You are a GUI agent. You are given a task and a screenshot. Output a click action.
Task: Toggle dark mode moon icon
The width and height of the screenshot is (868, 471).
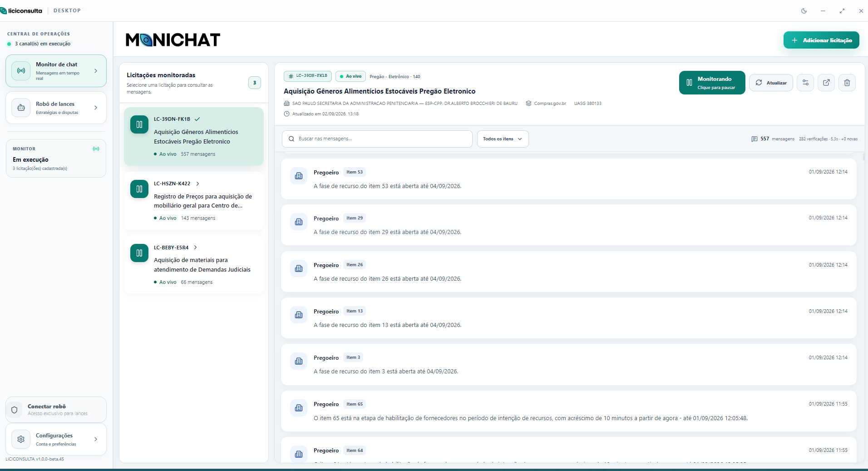coord(804,11)
